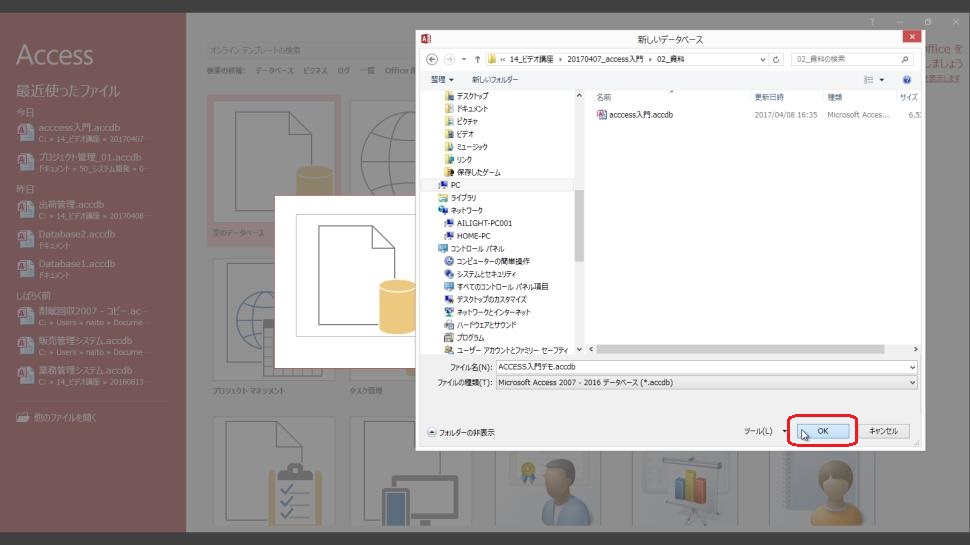
Task: Go up one folder level
Action: click(x=478, y=59)
